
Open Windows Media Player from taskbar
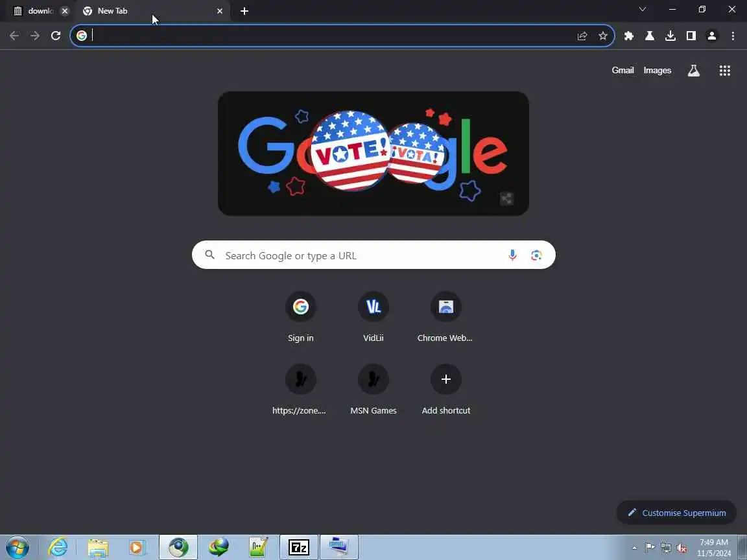point(137,548)
